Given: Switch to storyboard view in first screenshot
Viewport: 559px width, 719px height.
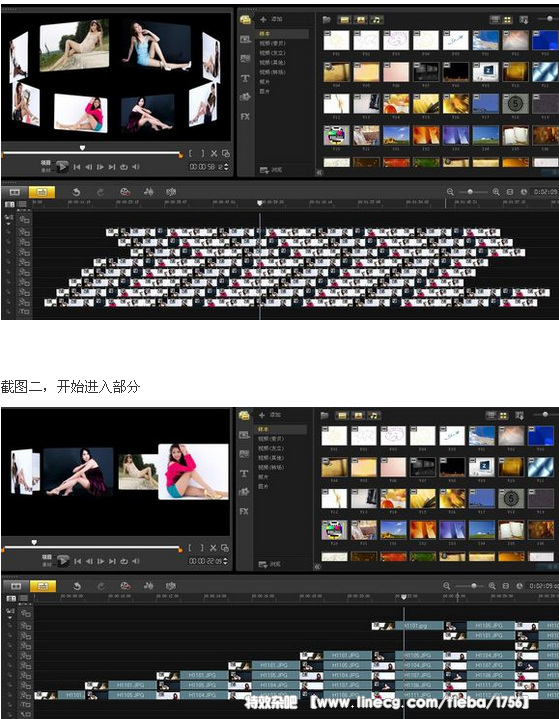Looking at the screenshot, I should pos(15,192).
